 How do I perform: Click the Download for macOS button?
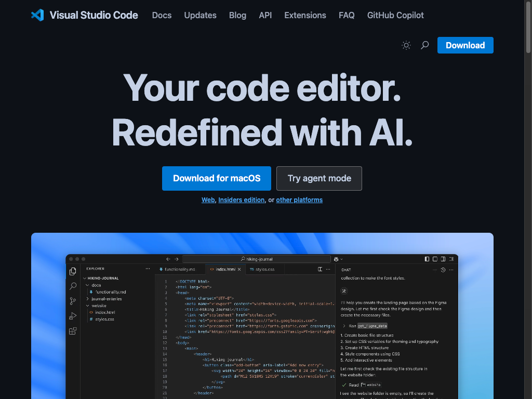coord(216,178)
